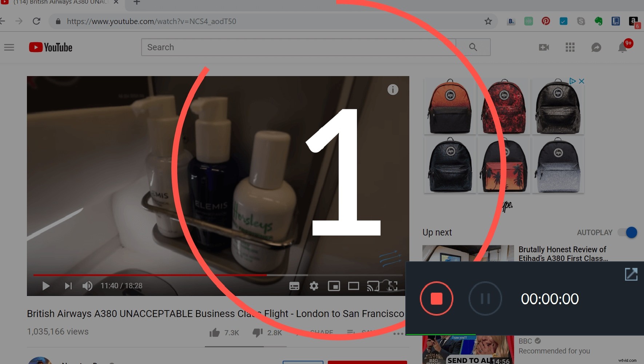Enable subtitles with the captions icon
644x364 pixels.
[x=294, y=286]
